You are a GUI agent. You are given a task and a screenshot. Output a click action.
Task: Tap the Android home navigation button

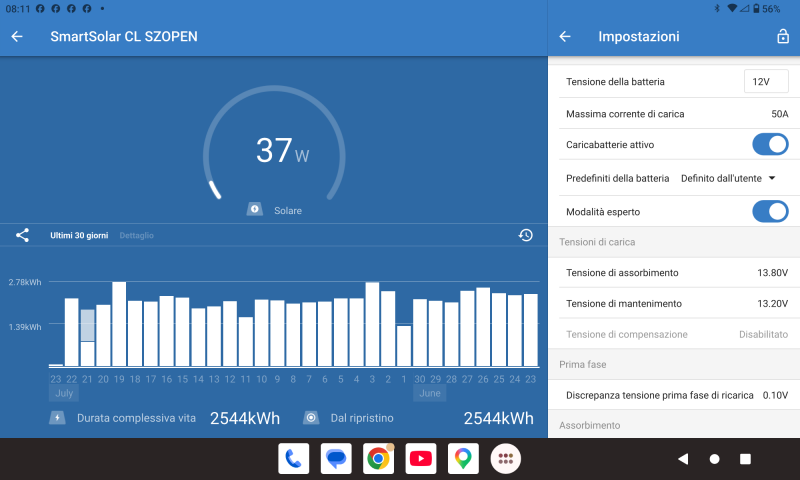coord(714,459)
